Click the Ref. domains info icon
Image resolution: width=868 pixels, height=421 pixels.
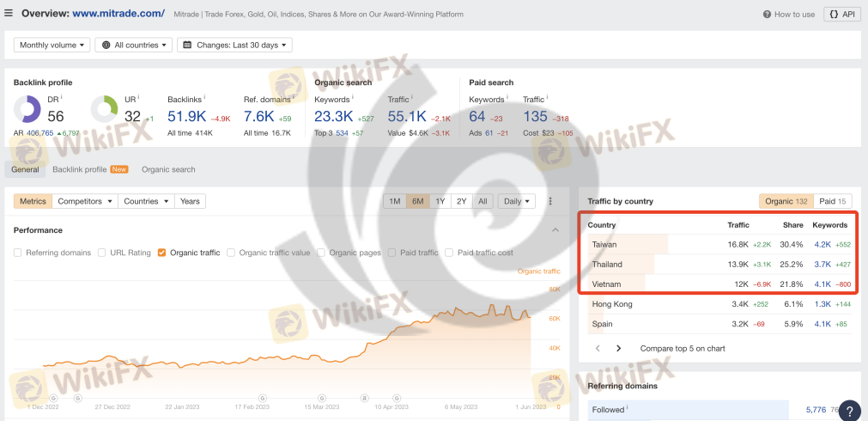pyautogui.click(x=293, y=97)
